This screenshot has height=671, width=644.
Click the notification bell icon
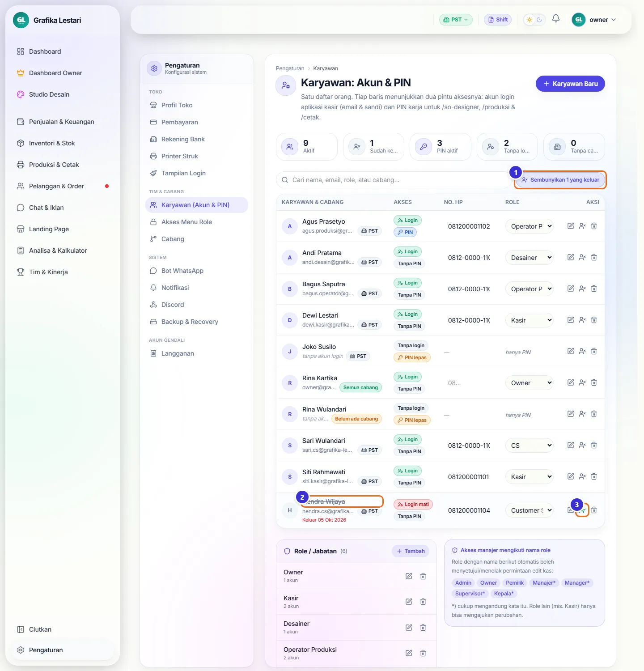[556, 19]
